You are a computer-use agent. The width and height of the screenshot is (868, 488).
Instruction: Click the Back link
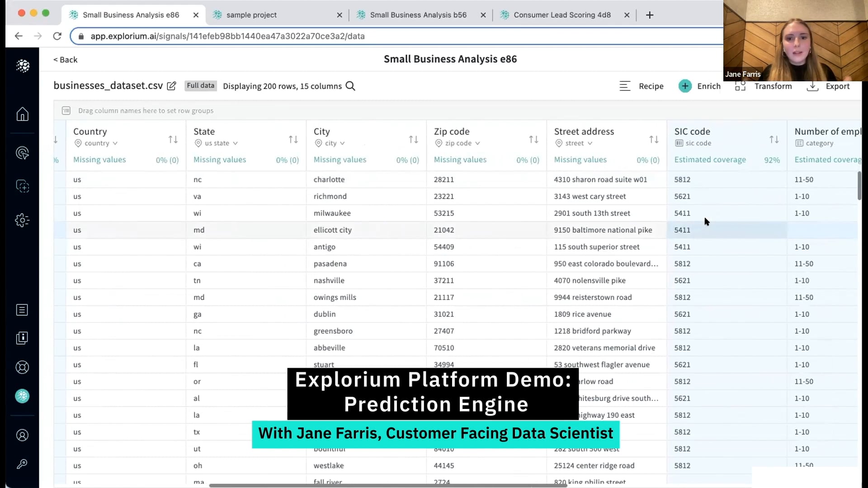point(66,60)
